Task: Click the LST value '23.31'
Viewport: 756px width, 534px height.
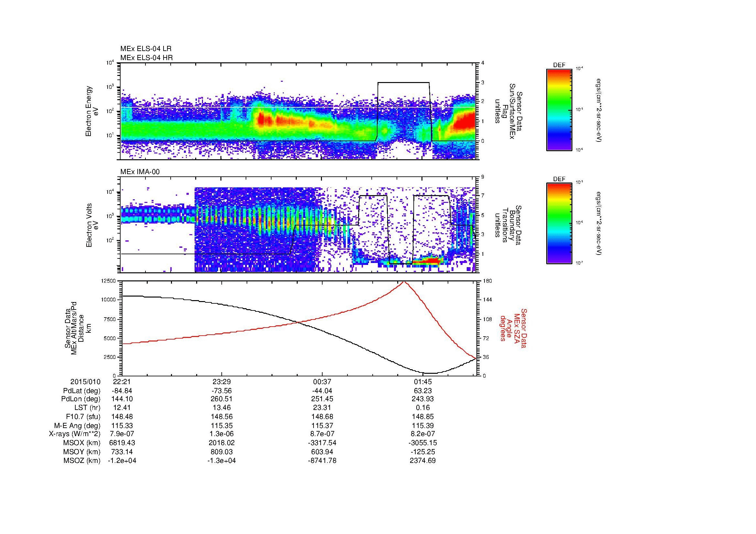Action: [322, 408]
